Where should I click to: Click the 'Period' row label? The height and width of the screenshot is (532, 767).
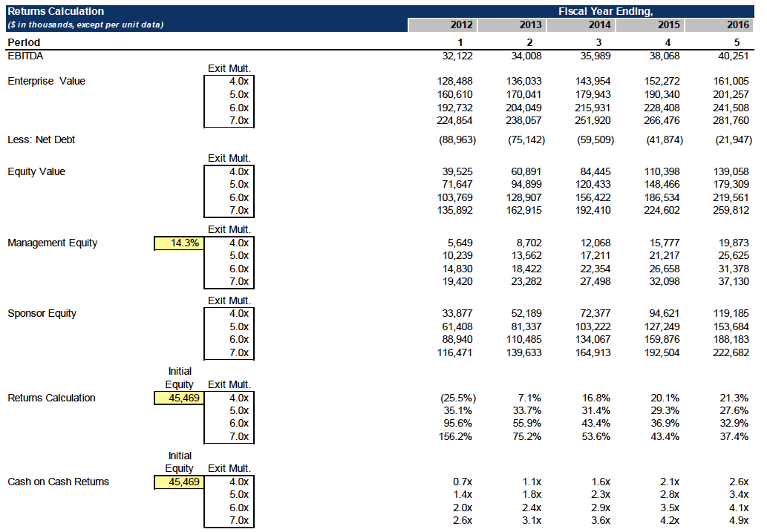(24, 42)
